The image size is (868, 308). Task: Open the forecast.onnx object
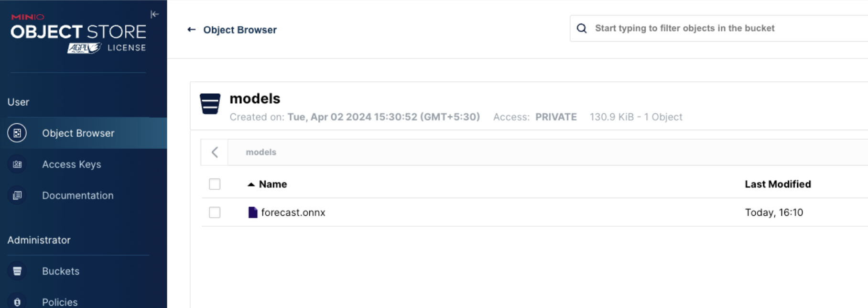293,212
